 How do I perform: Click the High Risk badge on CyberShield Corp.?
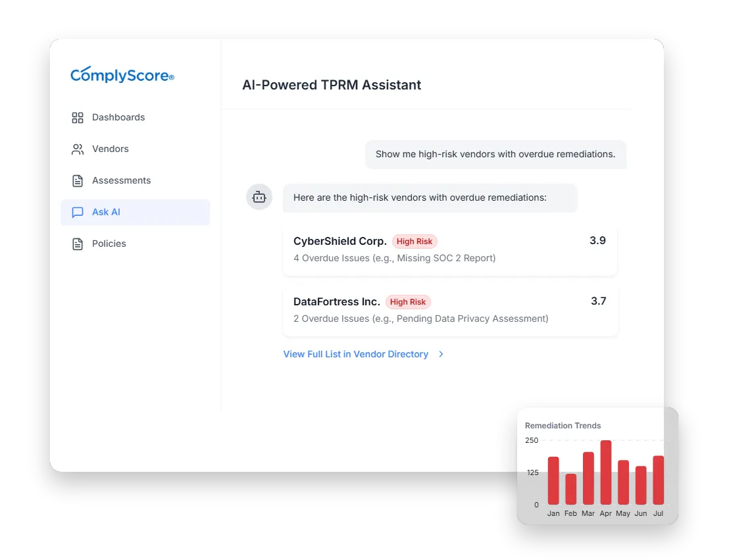click(x=415, y=241)
